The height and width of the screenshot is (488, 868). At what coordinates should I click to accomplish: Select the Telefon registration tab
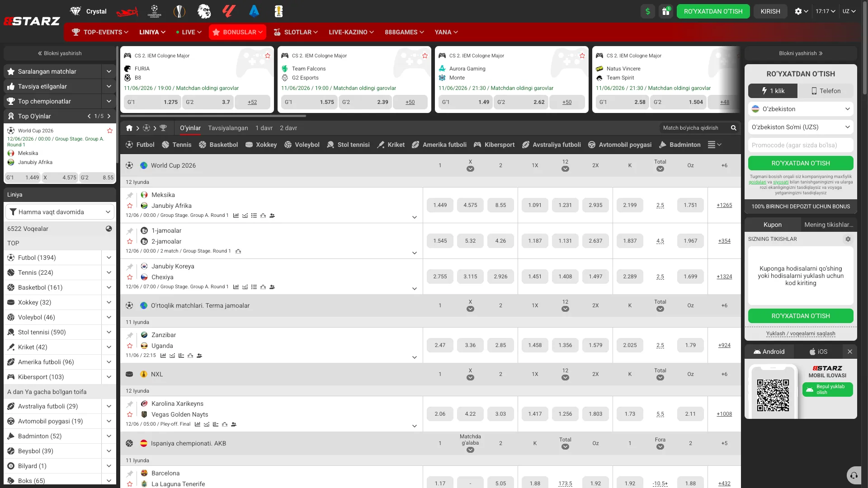826,91
